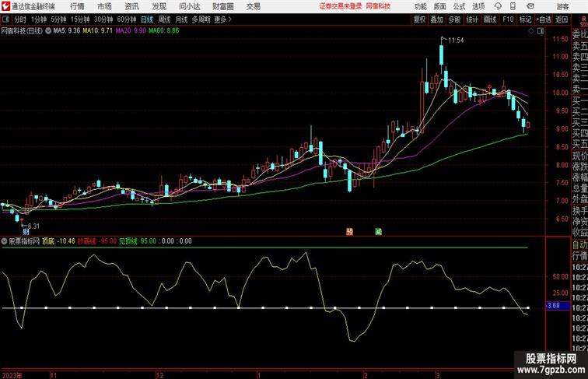Open the F10 company info button
This screenshot has height=379, width=588.
click(508, 19)
